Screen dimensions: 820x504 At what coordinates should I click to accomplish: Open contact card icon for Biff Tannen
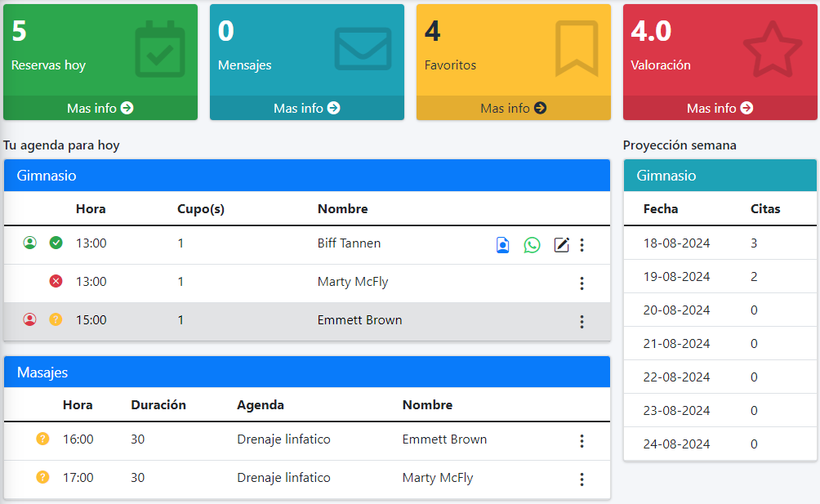(503, 245)
